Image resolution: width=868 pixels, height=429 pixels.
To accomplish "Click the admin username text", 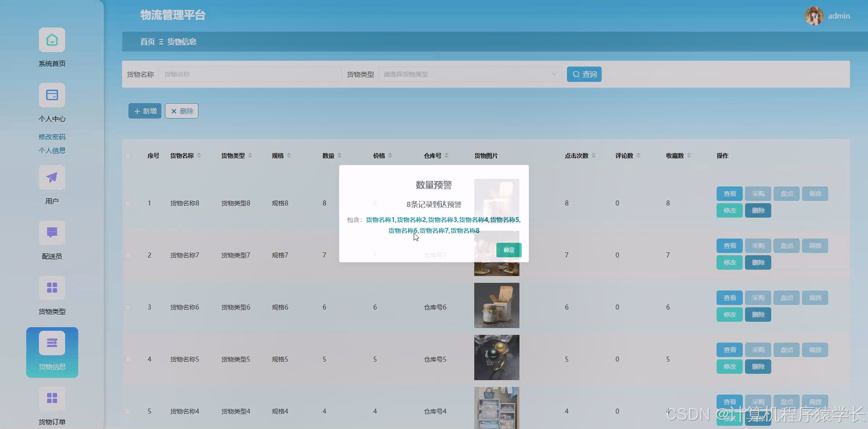I will pyautogui.click(x=839, y=16).
